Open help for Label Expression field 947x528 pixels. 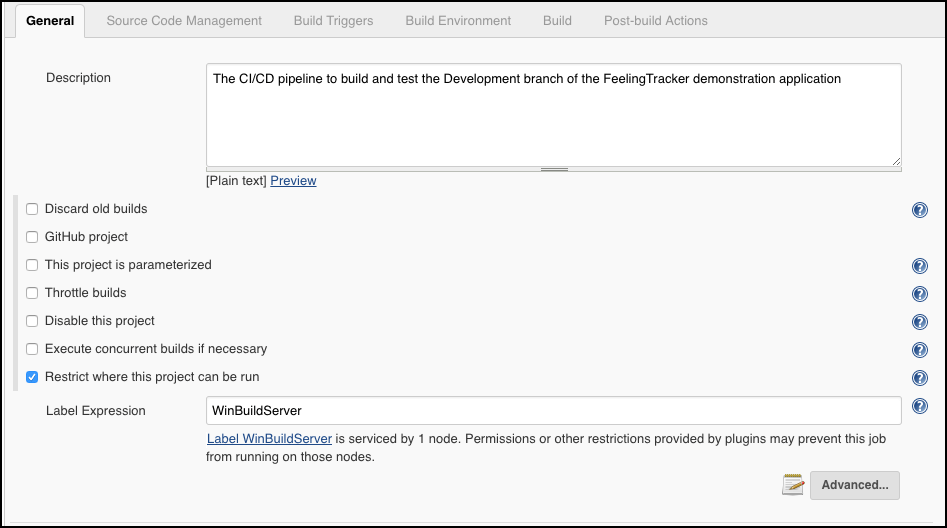(x=919, y=406)
